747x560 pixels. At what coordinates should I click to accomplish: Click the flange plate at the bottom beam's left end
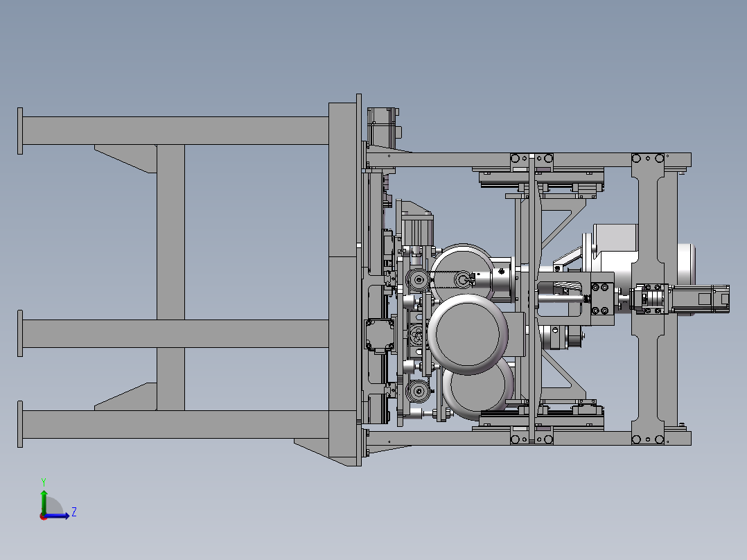(20, 424)
